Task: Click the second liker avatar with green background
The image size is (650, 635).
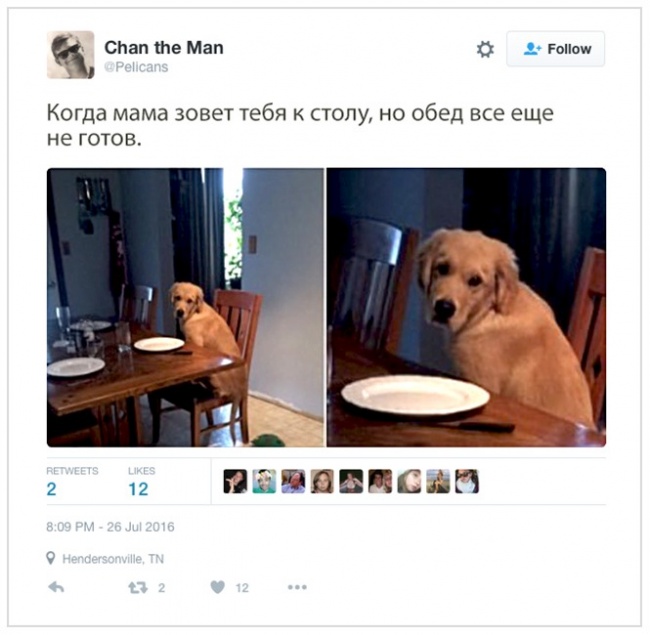Action: click(x=264, y=481)
